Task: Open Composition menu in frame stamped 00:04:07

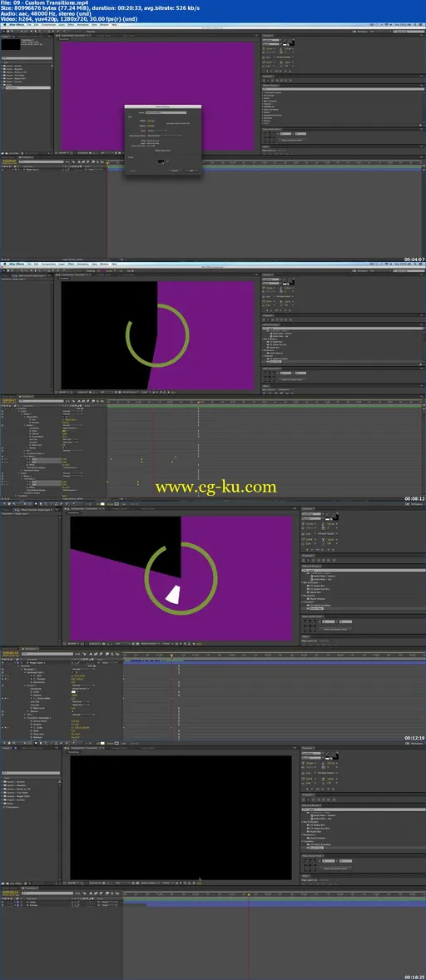Action: click(49, 24)
